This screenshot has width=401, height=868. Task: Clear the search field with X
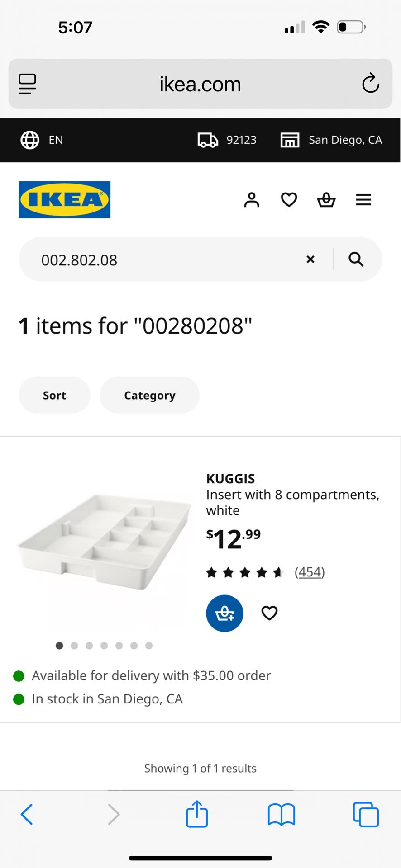(310, 259)
